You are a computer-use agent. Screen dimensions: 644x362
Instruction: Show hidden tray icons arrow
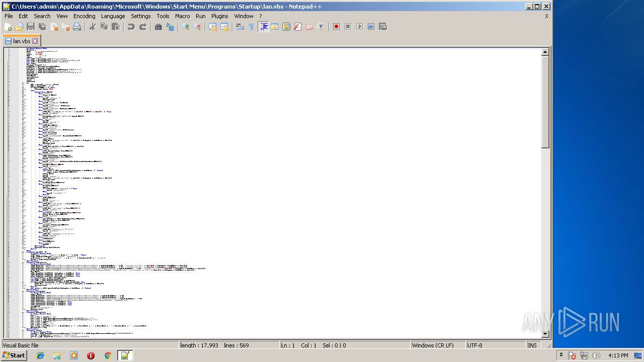point(561,355)
